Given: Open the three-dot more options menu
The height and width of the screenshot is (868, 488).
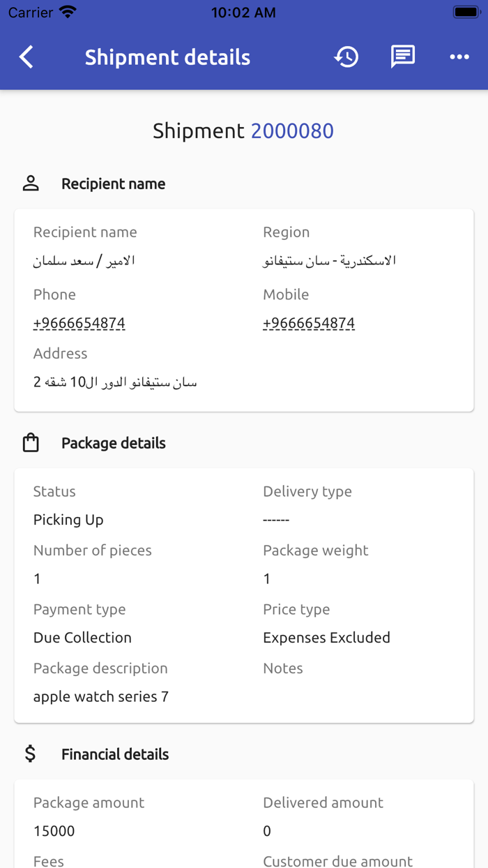Looking at the screenshot, I should pyautogui.click(x=459, y=57).
